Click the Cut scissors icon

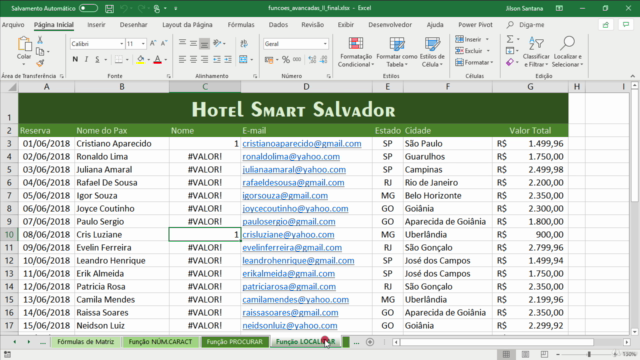click(x=40, y=40)
